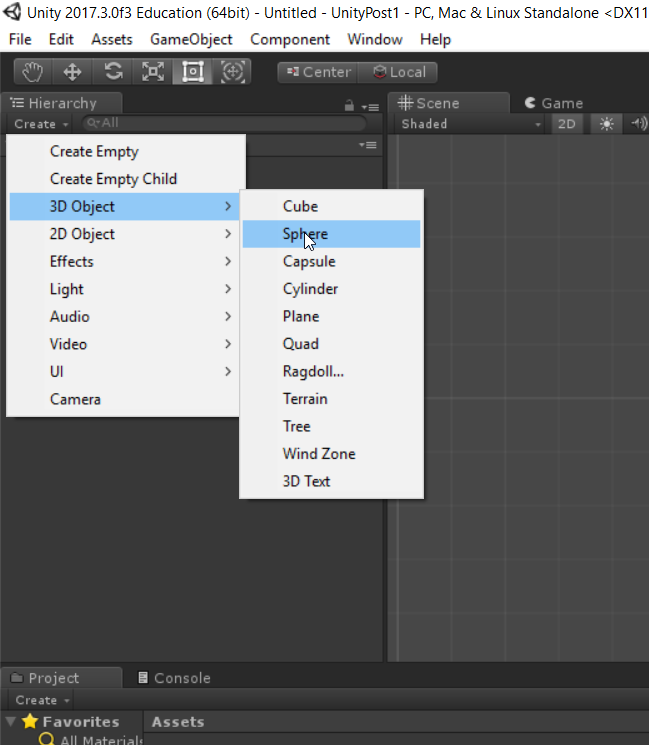The height and width of the screenshot is (745, 649).
Task: Toggle scene lighting sun icon
Action: [606, 124]
